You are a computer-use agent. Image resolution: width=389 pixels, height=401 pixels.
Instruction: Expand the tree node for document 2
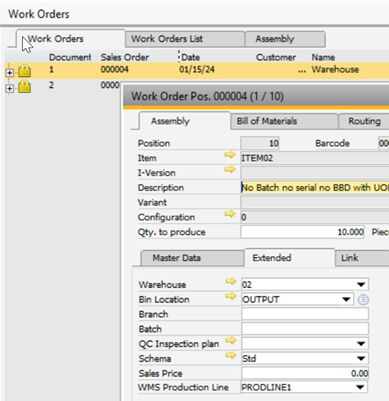tap(10, 88)
